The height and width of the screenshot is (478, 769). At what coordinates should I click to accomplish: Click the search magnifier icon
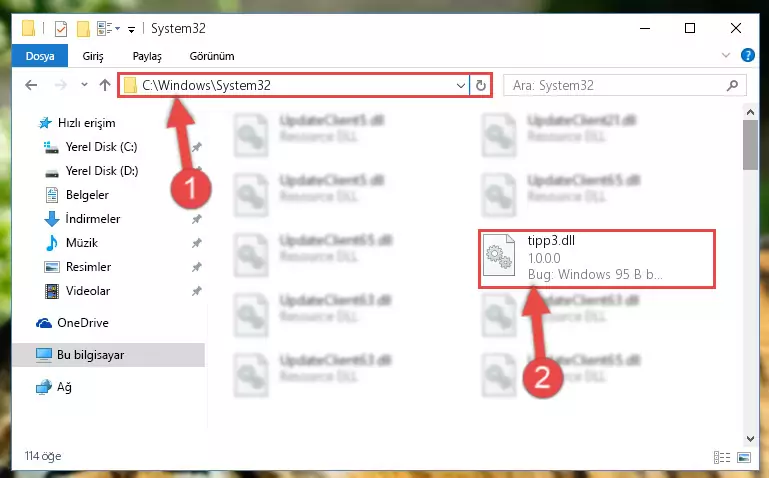732,85
